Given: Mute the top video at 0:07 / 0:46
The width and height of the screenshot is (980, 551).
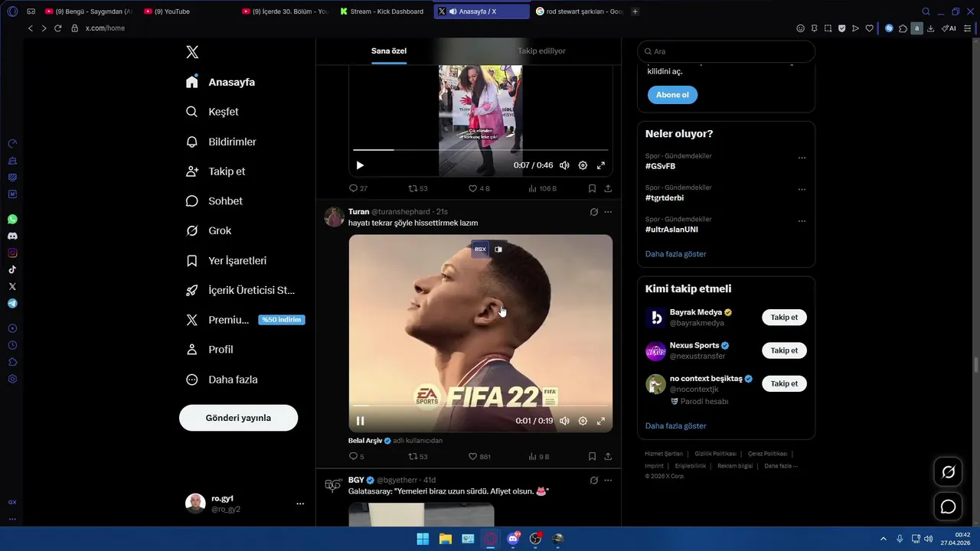Looking at the screenshot, I should 564,165.
